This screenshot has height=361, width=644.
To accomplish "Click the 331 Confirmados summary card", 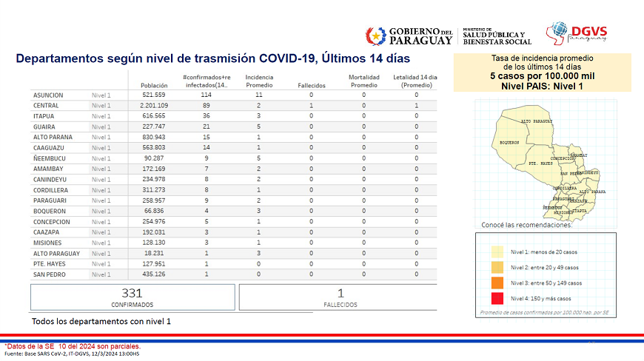I will (132, 297).
